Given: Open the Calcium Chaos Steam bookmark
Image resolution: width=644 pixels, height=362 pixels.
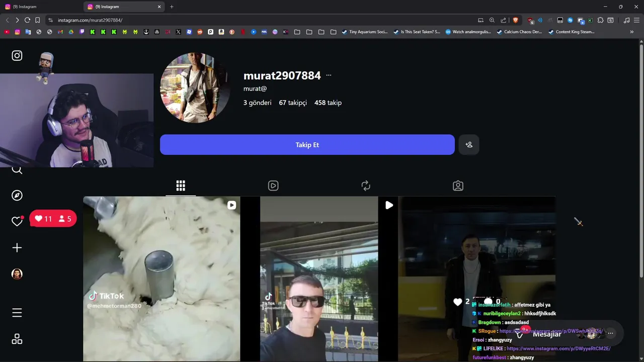Looking at the screenshot, I should (x=519, y=32).
